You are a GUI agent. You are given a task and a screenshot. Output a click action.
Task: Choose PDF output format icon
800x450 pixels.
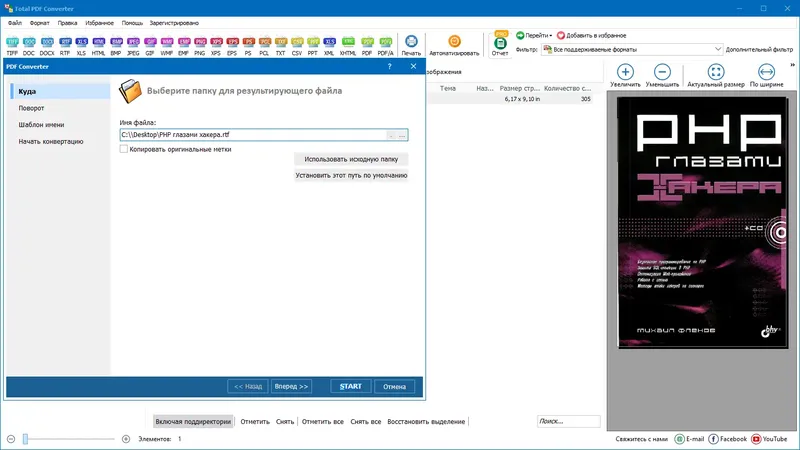[x=367, y=45]
